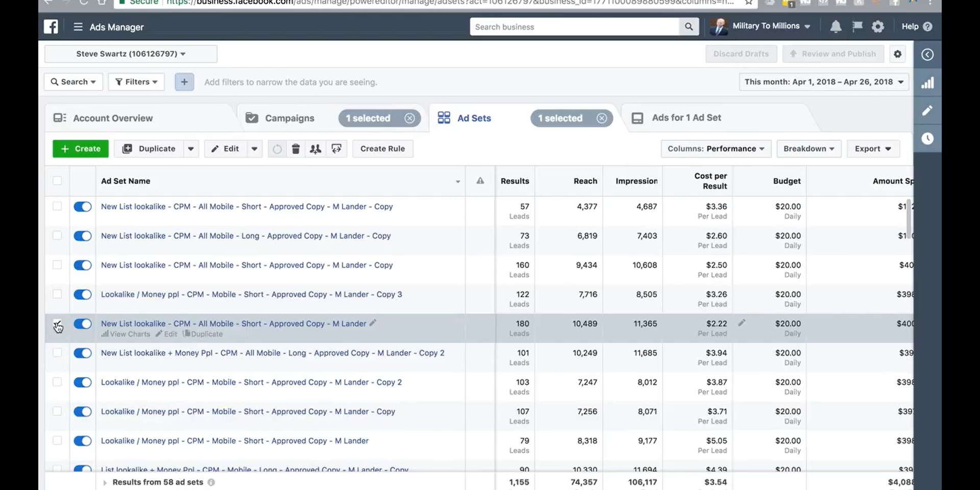Open the Export dropdown
Screen dimensions: 980x490
point(873,149)
